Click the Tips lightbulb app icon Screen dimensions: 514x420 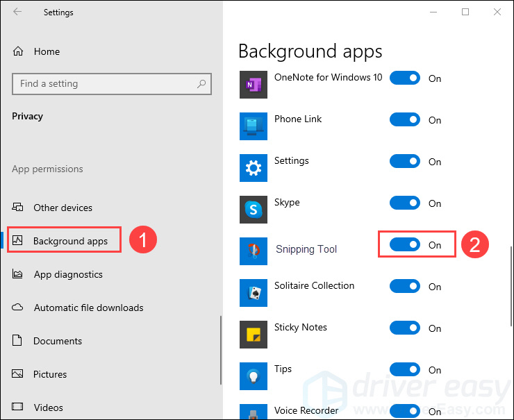(x=253, y=376)
